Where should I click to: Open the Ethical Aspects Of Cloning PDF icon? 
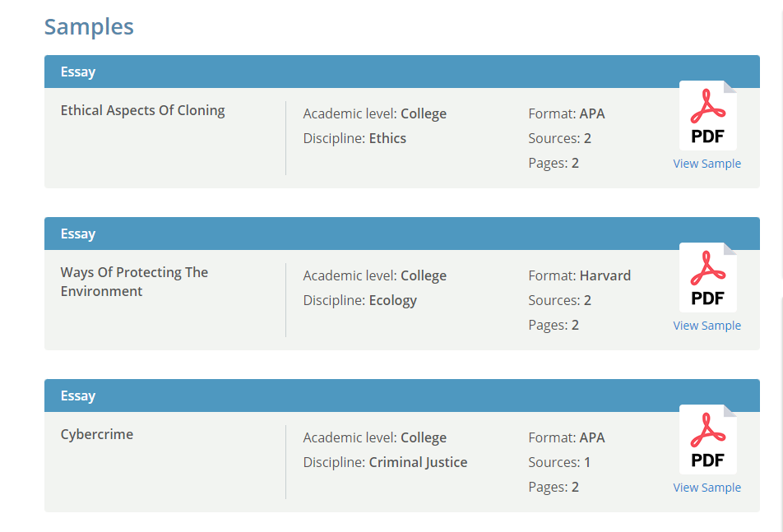pyautogui.click(x=707, y=115)
